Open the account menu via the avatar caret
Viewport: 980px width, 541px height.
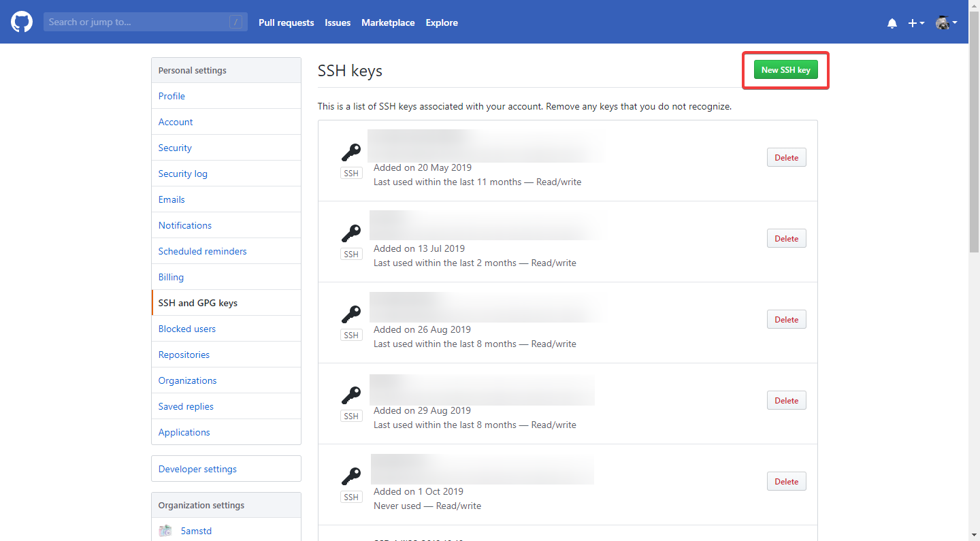[x=955, y=22]
